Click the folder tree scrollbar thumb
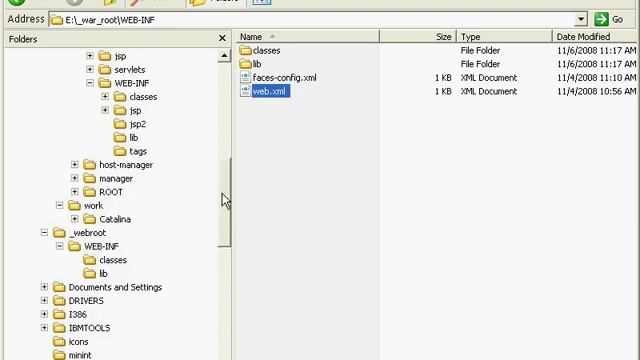The width and height of the screenshot is (640, 360). [224, 202]
